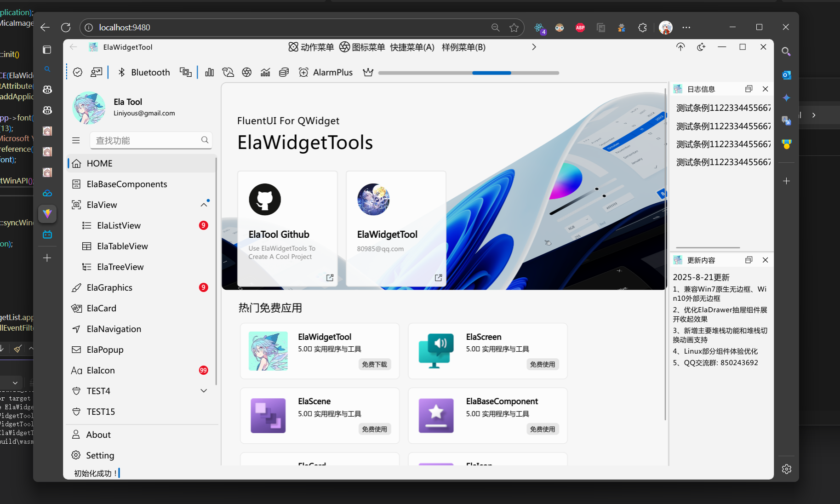The height and width of the screenshot is (504, 840).
Task: Click the blue progress bar in toolbar
Action: 491,73
